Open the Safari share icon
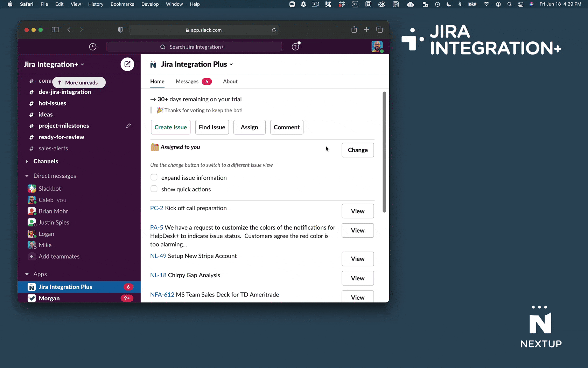The image size is (588, 368). click(354, 29)
